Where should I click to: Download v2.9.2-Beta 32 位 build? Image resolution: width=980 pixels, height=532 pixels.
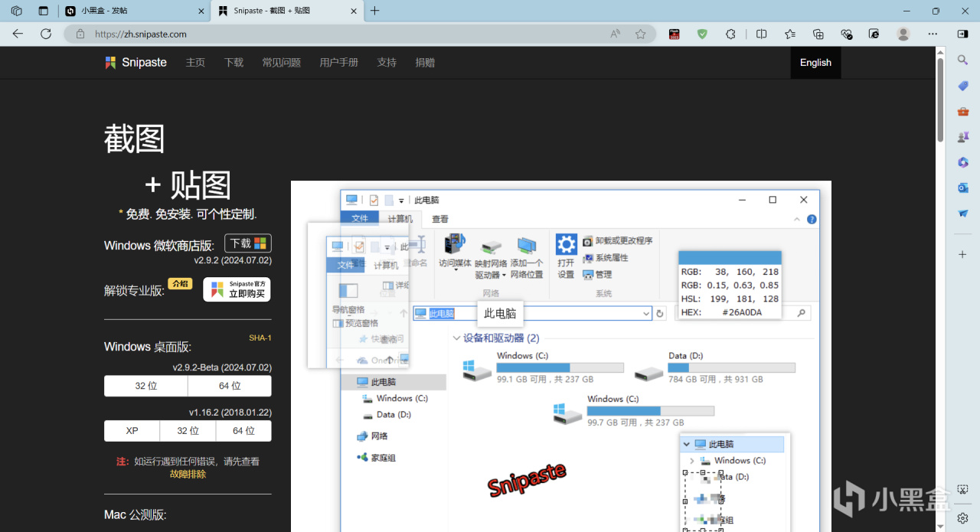146,386
